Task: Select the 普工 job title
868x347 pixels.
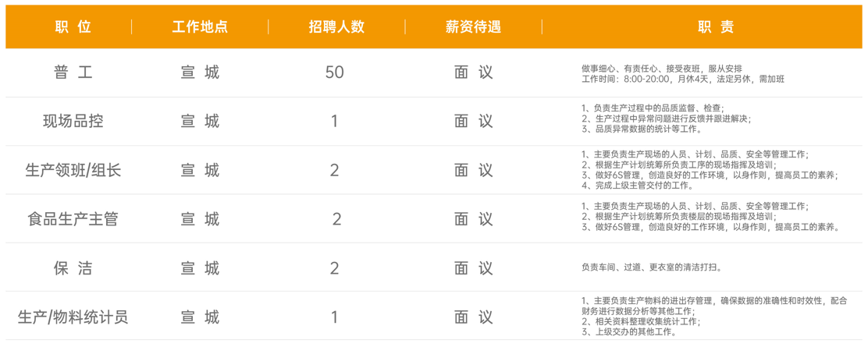Action: click(73, 73)
